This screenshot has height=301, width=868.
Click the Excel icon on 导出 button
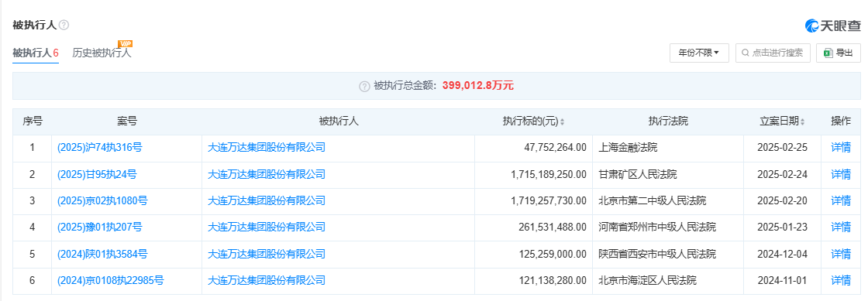click(828, 53)
